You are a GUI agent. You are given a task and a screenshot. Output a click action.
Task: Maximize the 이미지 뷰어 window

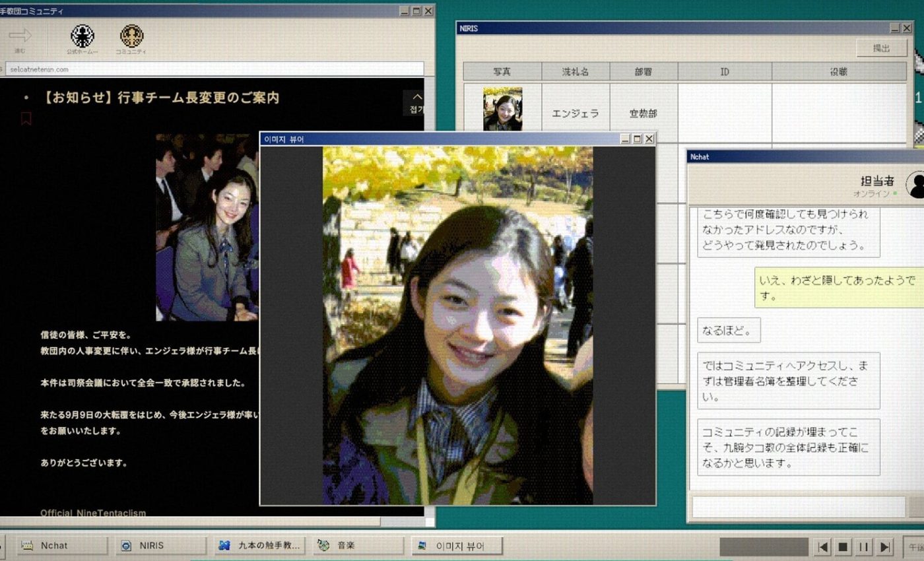[637, 139]
